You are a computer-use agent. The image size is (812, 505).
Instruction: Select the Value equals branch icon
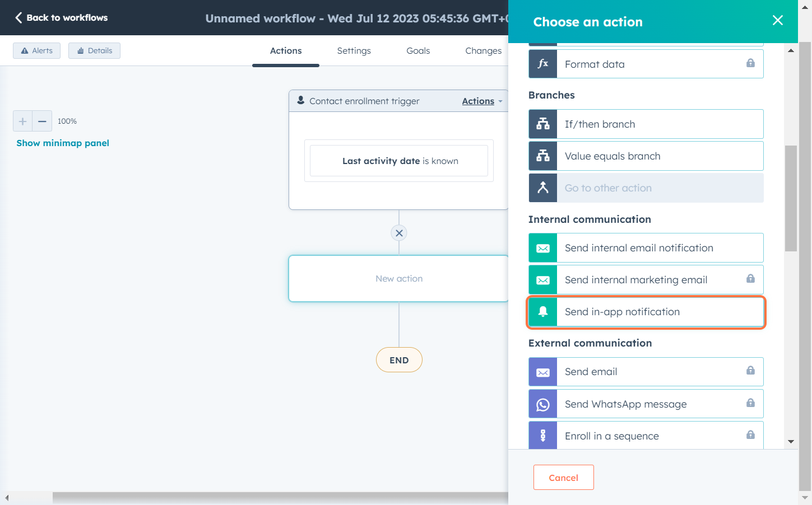(542, 156)
